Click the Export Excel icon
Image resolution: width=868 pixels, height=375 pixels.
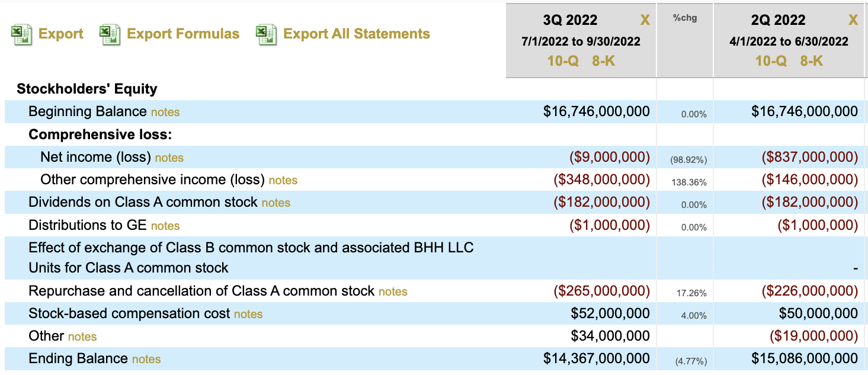(21, 34)
